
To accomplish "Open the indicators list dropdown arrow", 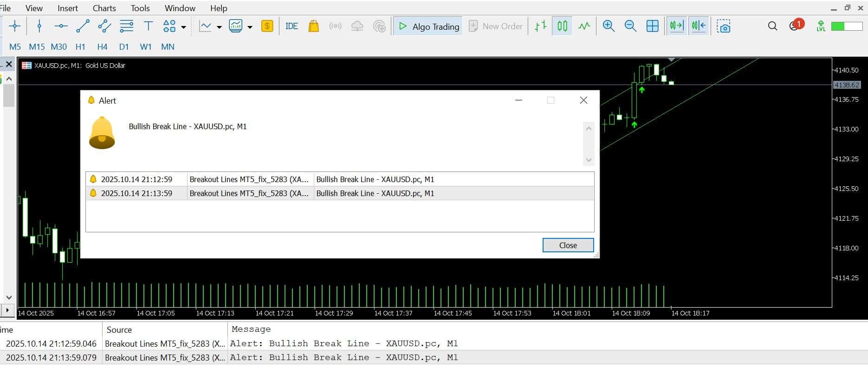I will 219,27.
